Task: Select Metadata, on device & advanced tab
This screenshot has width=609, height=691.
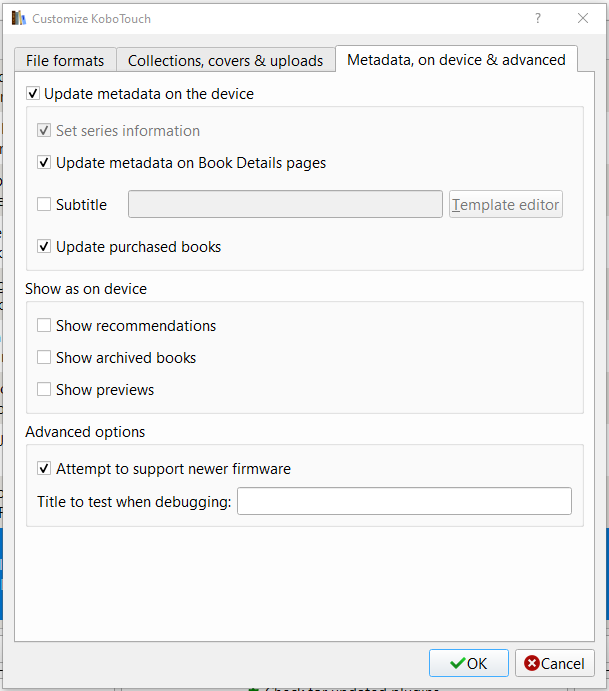Action: tap(456, 60)
